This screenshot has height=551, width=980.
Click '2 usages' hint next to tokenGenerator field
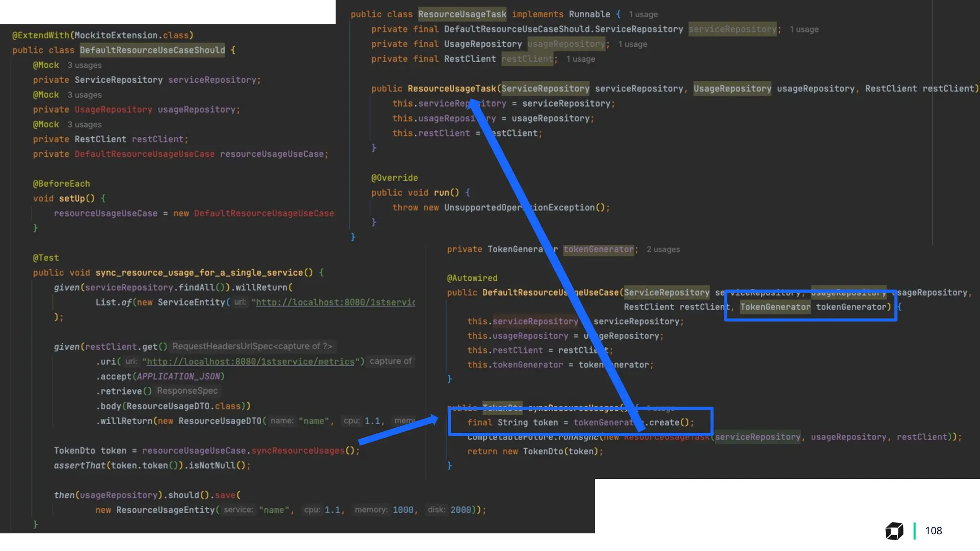click(663, 249)
